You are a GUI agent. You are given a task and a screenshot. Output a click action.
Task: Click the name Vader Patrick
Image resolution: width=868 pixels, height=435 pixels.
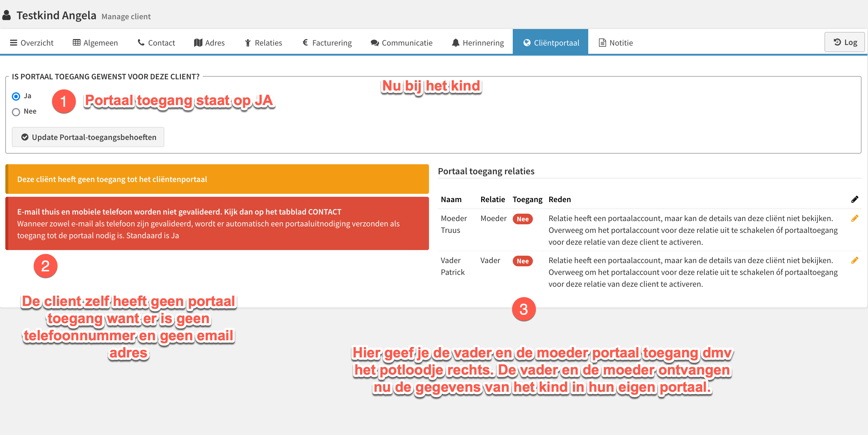pos(453,266)
